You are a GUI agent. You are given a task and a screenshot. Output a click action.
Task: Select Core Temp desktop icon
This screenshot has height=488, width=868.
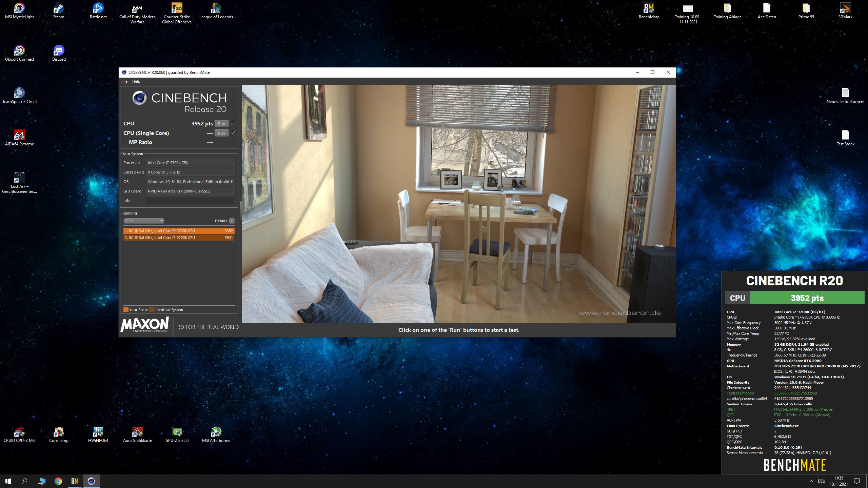[59, 434]
